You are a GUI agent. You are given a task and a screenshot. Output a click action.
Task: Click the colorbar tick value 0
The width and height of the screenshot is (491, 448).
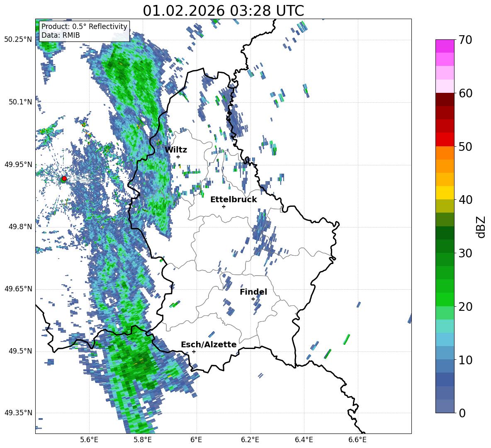coord(462,413)
